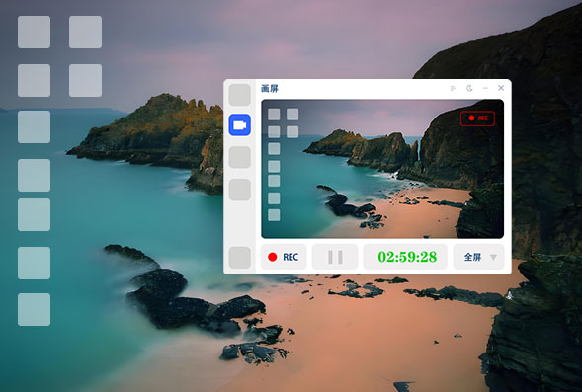Open the 全屏 capture area dropdown
Viewport: 582px width, 392px height.
478,257
